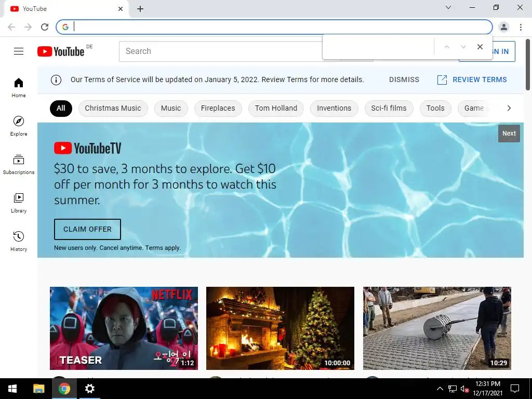
Task: Select the Fireplaces chip
Action: (218, 108)
